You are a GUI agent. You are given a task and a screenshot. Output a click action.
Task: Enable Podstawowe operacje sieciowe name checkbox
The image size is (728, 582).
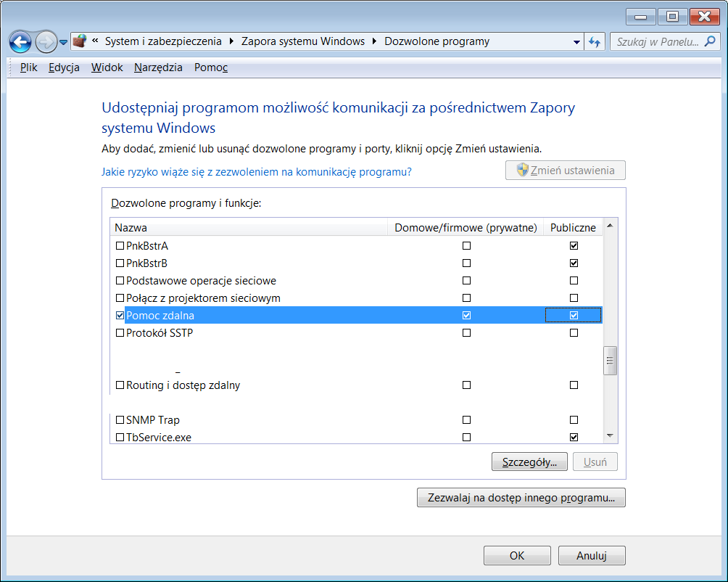[x=120, y=281]
